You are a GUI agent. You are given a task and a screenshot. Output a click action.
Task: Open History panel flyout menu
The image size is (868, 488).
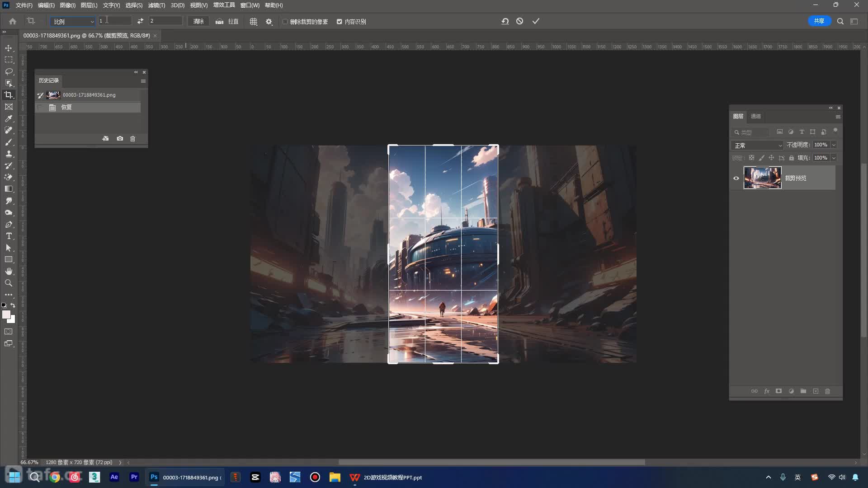143,81
